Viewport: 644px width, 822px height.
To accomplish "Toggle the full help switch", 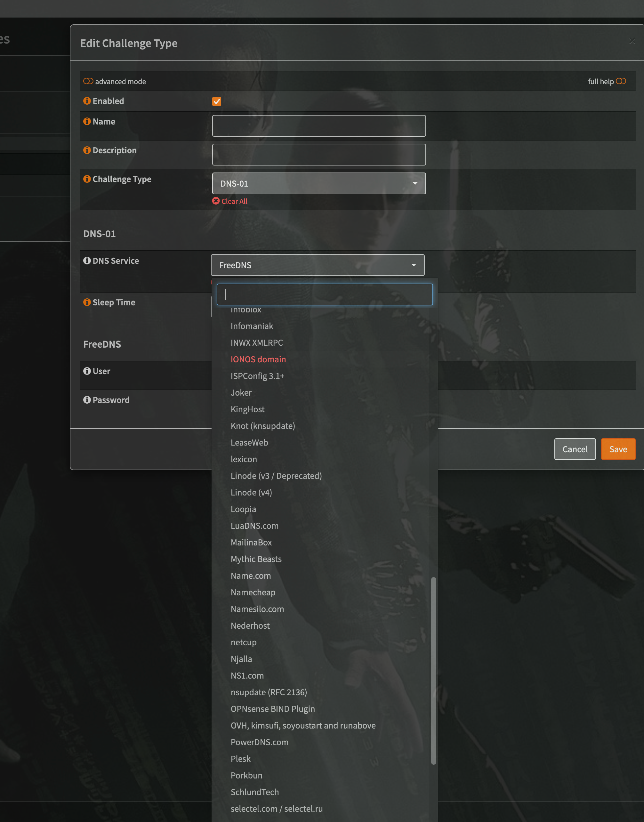I will click(621, 81).
